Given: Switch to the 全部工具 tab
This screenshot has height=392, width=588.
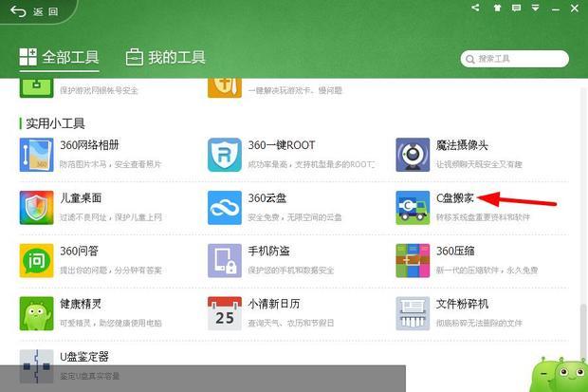Looking at the screenshot, I should click(x=59, y=58).
